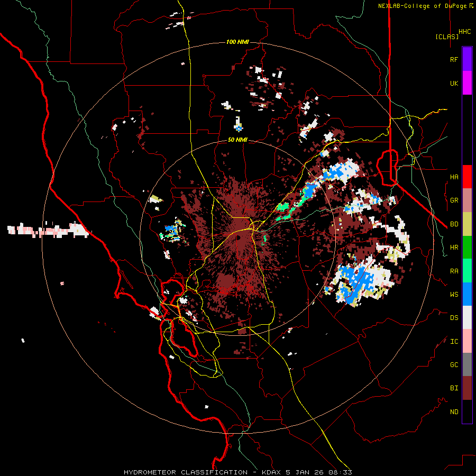The image size is (476, 476).
Task: Select the "BD" legend label
Action: (x=454, y=224)
